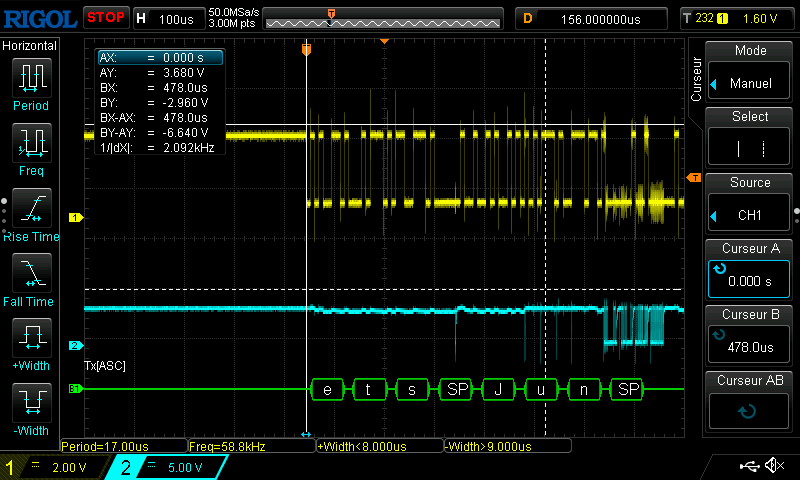Click the orange trigger position marker on cursor A
This screenshot has width=800, height=480.
pos(306,49)
